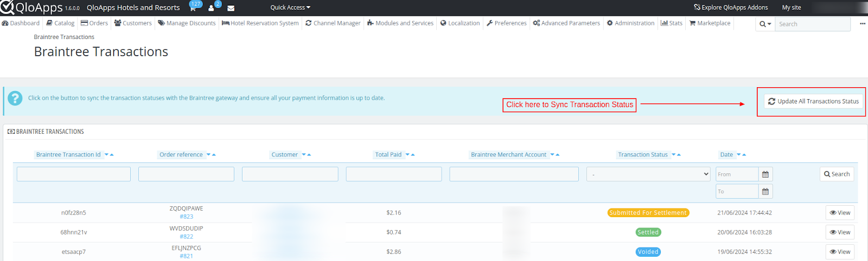Screen dimensions: 868x261
Task: Click the help question mark icon
Action: [x=15, y=98]
